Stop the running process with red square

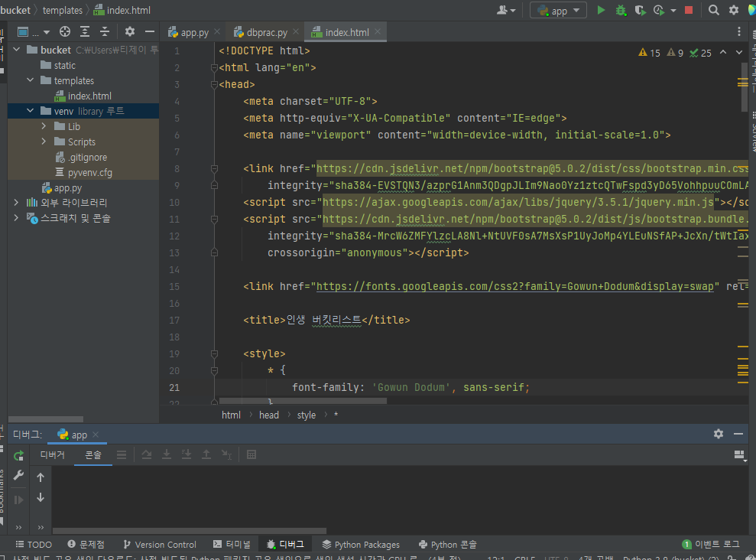coord(689,10)
